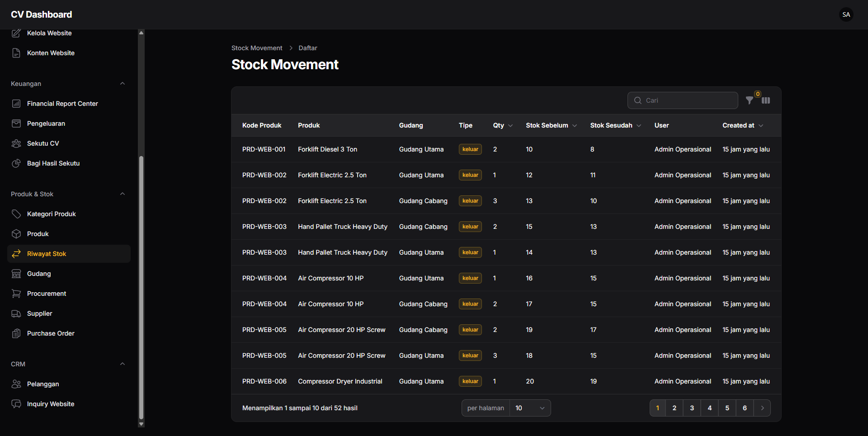Click the Stock Movement breadcrumb link
This screenshot has width=868, height=436.
[257, 48]
